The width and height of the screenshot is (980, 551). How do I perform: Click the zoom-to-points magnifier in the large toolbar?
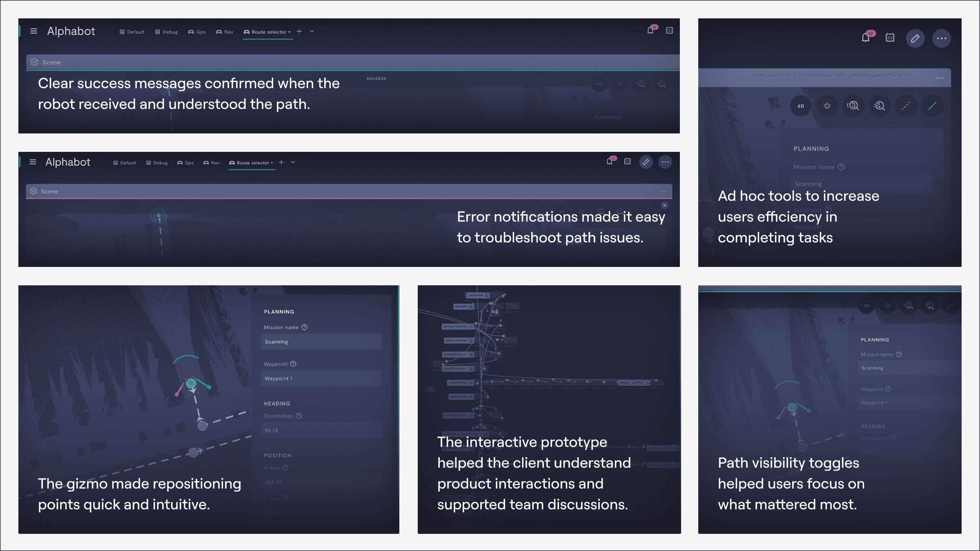(879, 106)
